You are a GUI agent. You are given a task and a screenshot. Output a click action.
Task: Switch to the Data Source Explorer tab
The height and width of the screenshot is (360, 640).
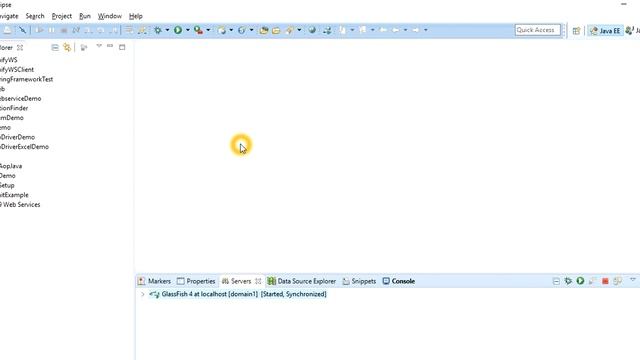pyautogui.click(x=301, y=281)
